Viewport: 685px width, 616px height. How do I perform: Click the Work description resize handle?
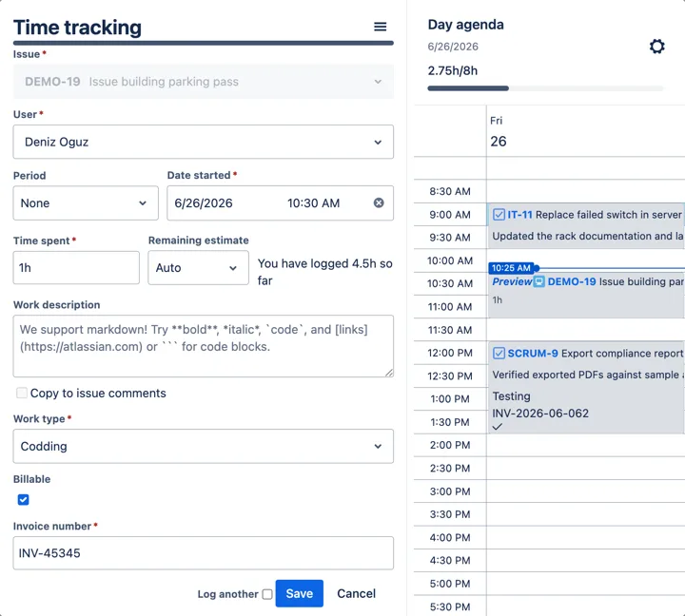[389, 373]
